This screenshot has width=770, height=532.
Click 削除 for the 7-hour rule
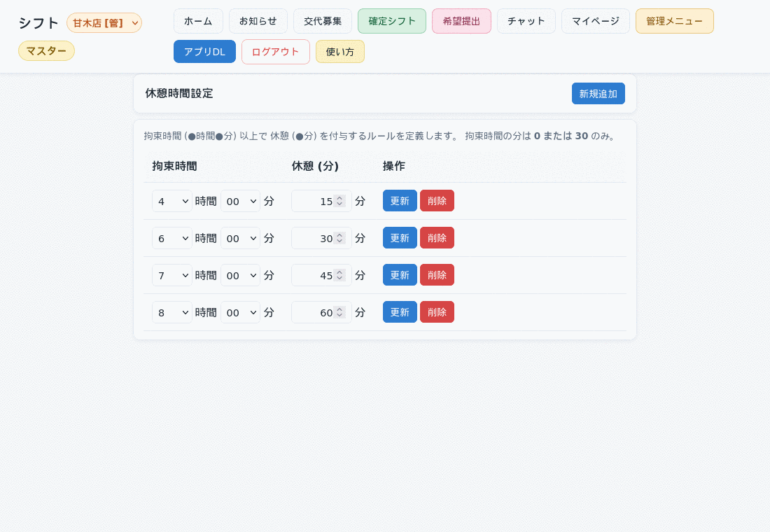(437, 275)
